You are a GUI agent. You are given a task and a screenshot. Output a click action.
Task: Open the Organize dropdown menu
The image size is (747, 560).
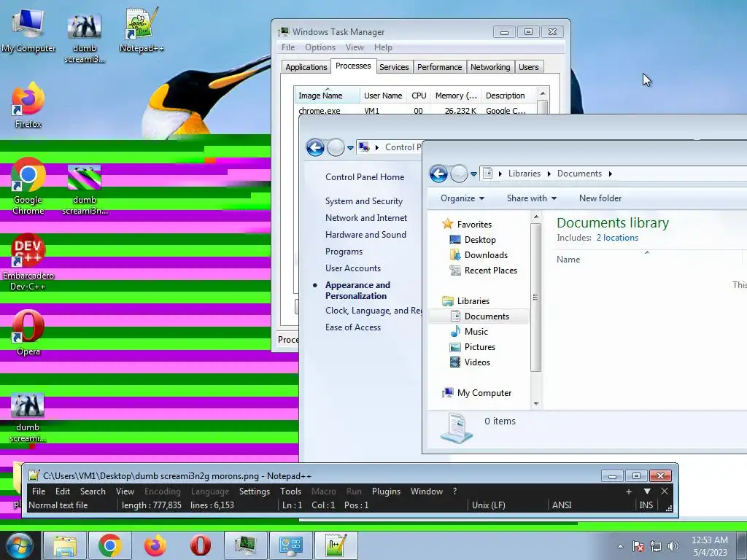462,198
